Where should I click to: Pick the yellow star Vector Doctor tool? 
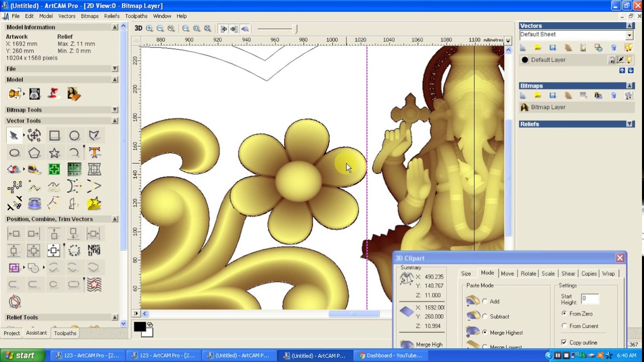[94, 204]
